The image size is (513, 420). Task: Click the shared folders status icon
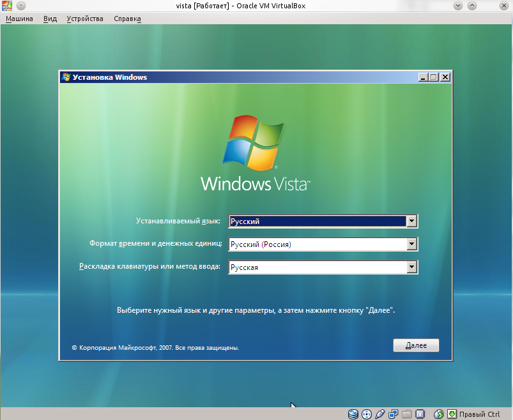point(406,414)
